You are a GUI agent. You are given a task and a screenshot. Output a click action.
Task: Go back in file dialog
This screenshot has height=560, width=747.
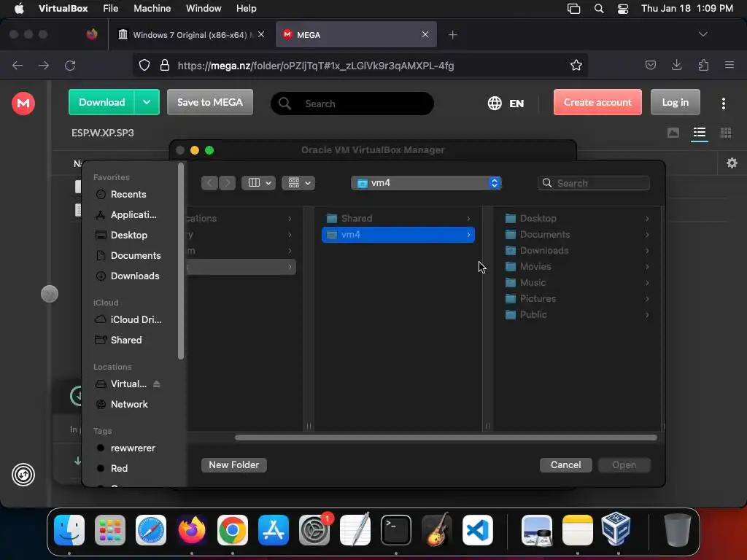coord(209,183)
